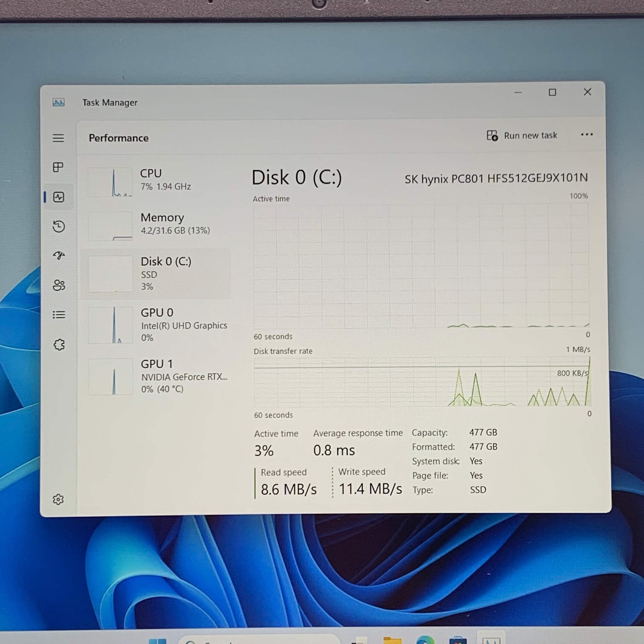This screenshot has height=644, width=644.
Task: Minimize the Task Manager window
Action: [x=518, y=93]
